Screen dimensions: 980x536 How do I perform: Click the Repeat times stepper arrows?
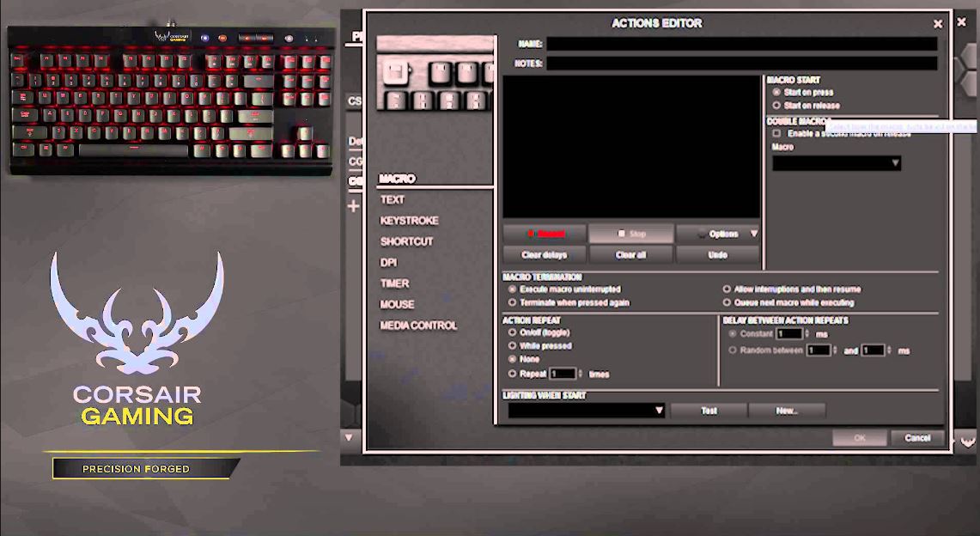[580, 374]
